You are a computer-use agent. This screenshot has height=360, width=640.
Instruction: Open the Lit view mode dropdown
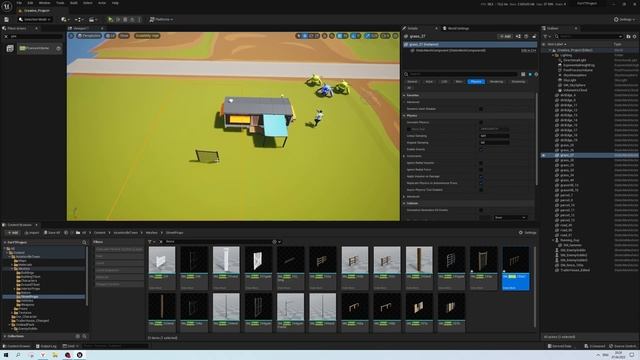pyautogui.click(x=110, y=36)
